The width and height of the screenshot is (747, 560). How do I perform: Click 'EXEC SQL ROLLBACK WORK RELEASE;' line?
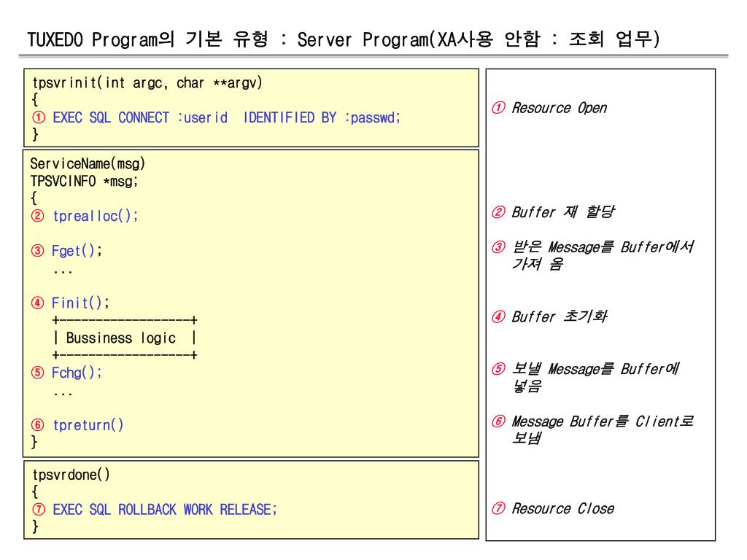click(x=165, y=510)
